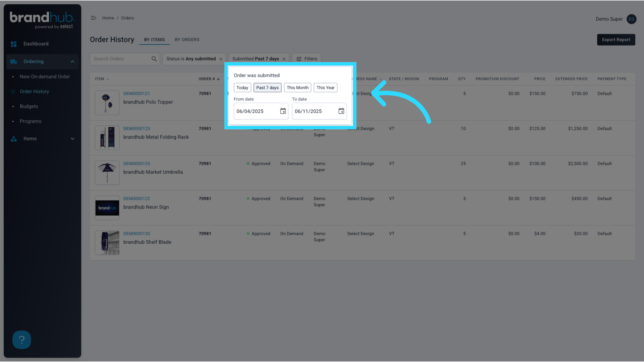
Task: Remove the Submitted Past 7 days filter
Action: point(284,59)
